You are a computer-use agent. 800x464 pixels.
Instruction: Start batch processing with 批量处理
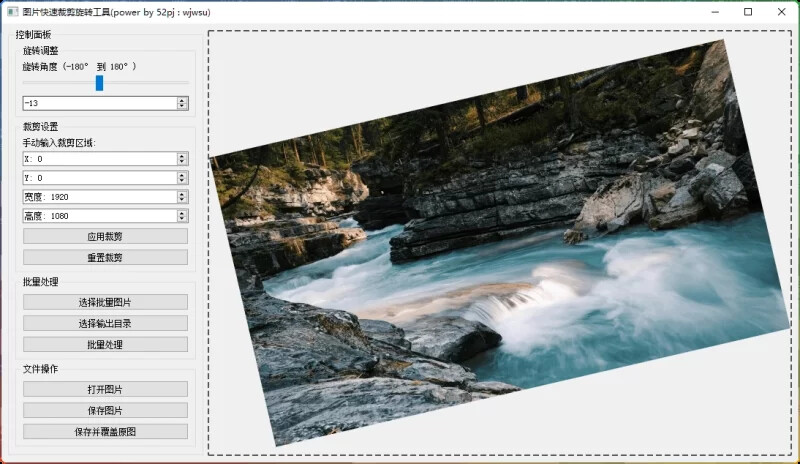[105, 344]
